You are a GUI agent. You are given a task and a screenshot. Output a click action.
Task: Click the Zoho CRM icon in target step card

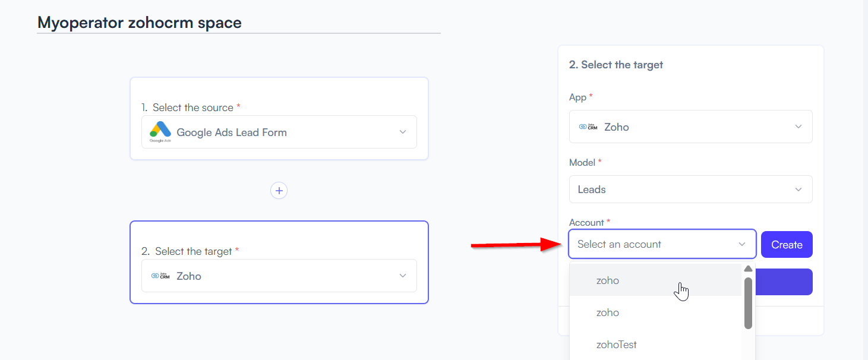tap(160, 276)
